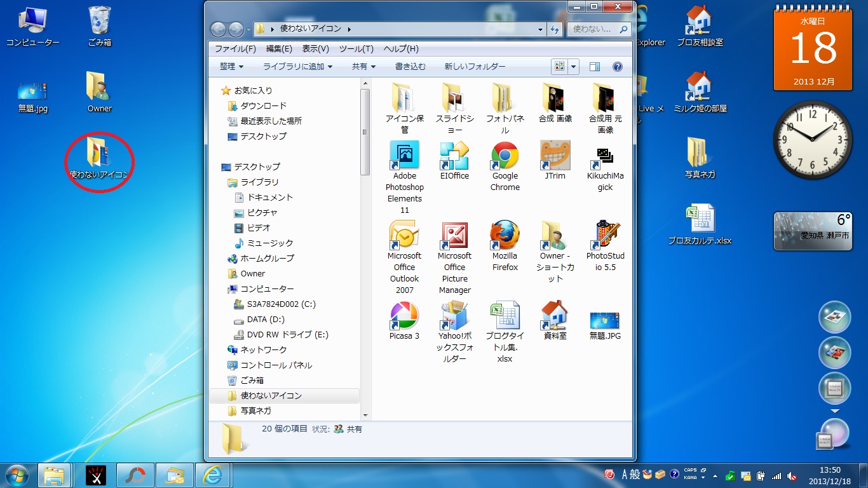Open the 表示(V) menu
This screenshot has height=488, width=868.
(x=315, y=49)
